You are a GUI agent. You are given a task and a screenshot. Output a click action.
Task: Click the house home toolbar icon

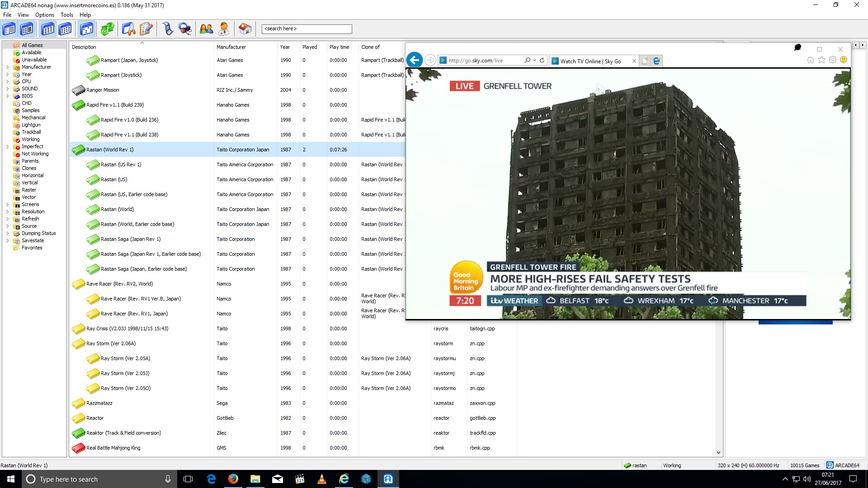[245, 29]
